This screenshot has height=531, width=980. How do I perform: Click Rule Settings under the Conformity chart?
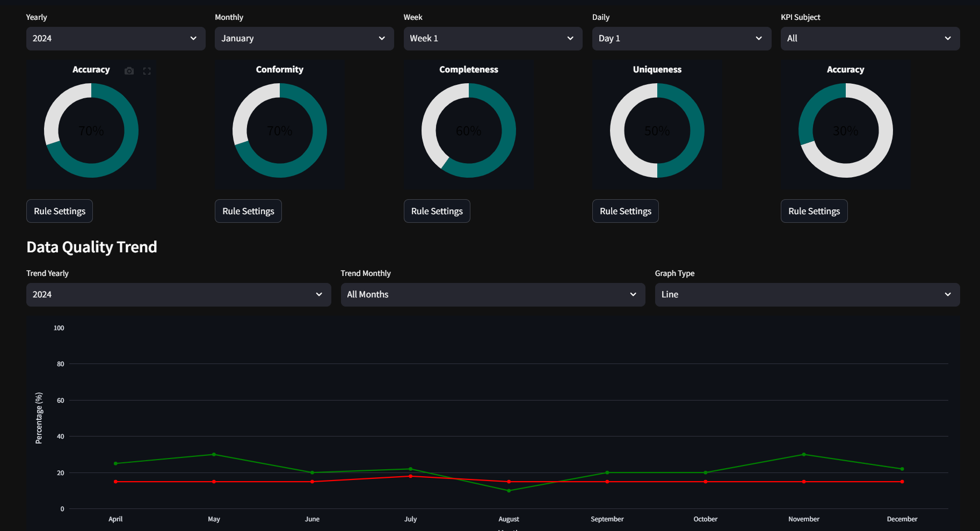point(248,212)
